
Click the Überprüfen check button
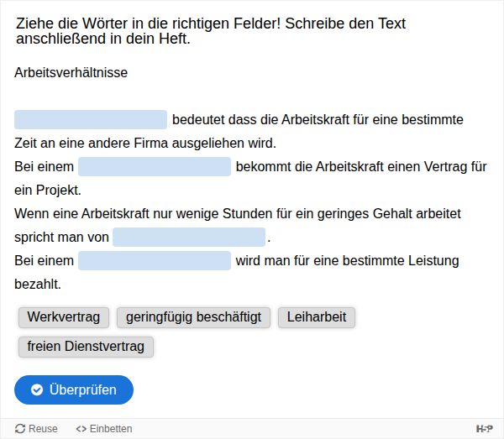click(74, 389)
